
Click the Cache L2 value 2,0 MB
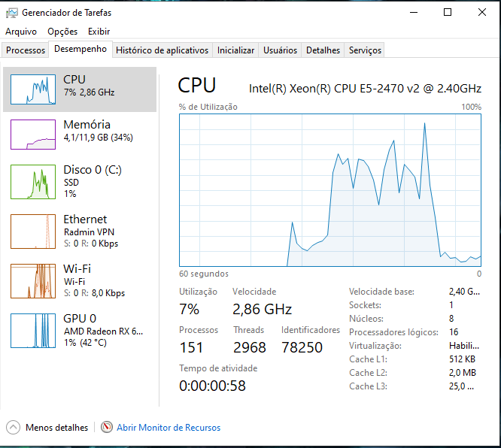pyautogui.click(x=463, y=373)
